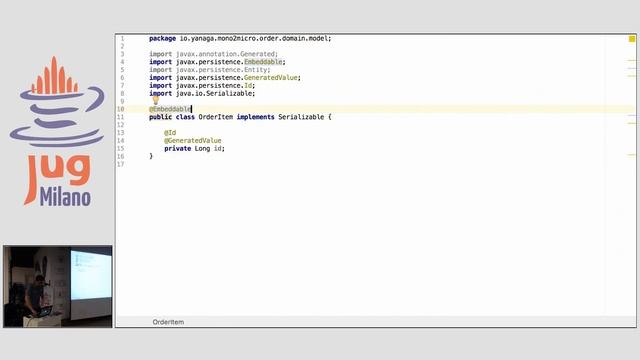Viewport: 640px width, 360px height.
Task: Click Serializable in the class declaration
Action: tap(301, 117)
